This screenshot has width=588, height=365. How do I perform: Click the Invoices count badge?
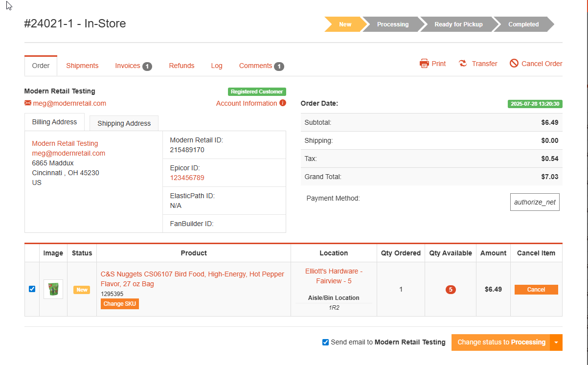pos(147,66)
